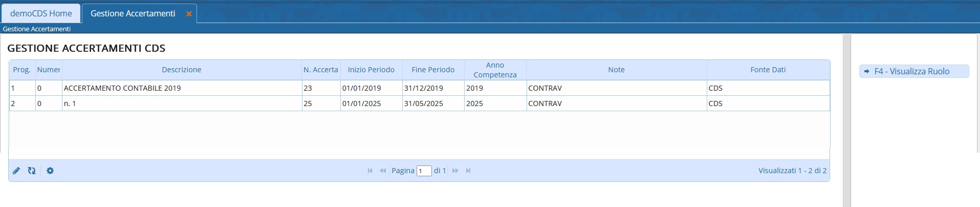Viewport: 980px width, 207px height.
Task: Go to next page using pager icon
Action: pyautogui.click(x=455, y=171)
